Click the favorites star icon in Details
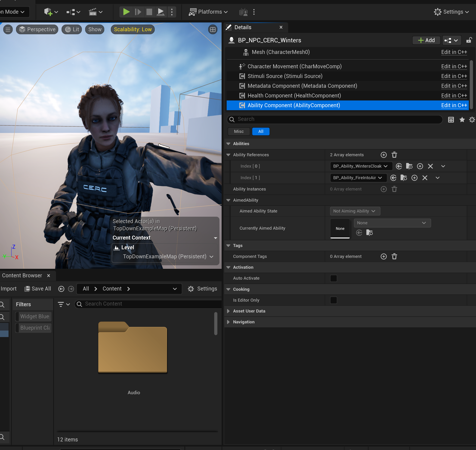476x450 pixels. pyautogui.click(x=462, y=119)
